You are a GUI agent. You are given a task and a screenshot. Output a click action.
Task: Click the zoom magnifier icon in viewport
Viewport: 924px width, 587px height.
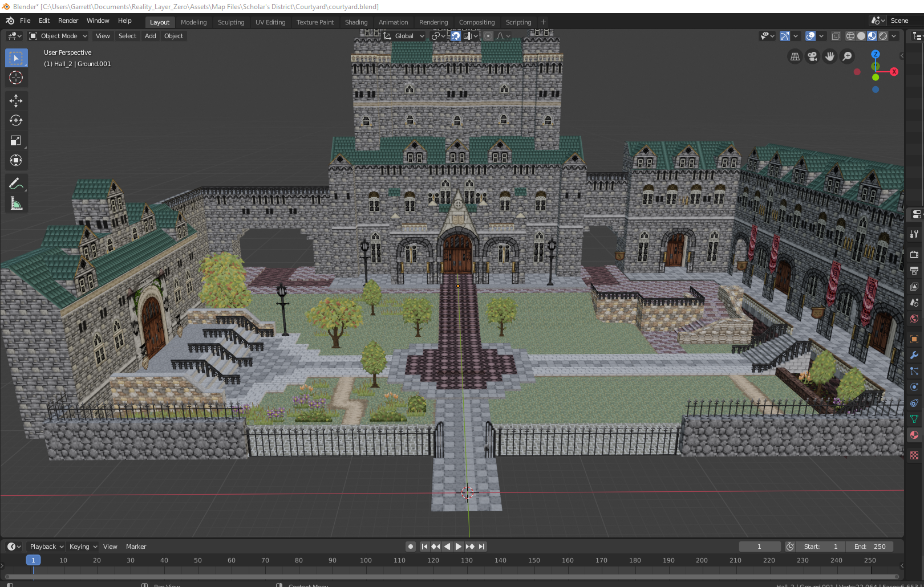coord(848,56)
